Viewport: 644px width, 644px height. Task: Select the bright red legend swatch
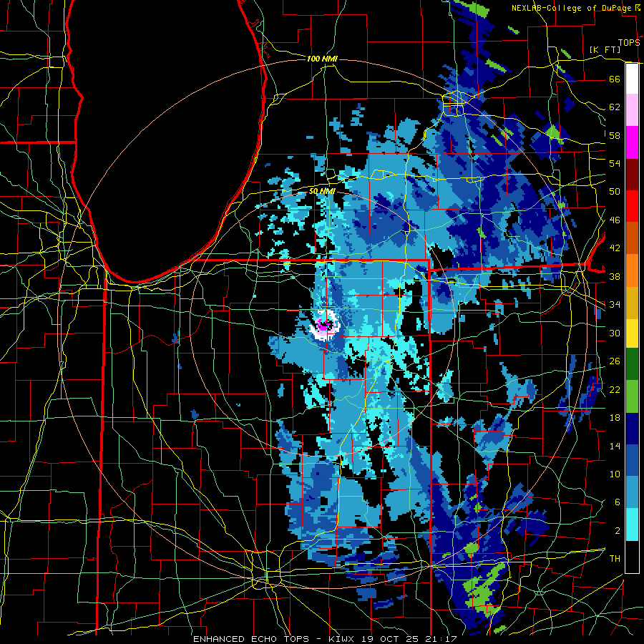click(x=632, y=206)
